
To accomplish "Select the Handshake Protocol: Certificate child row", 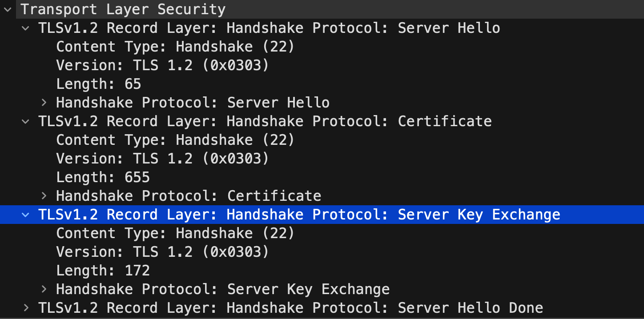I will point(188,196).
